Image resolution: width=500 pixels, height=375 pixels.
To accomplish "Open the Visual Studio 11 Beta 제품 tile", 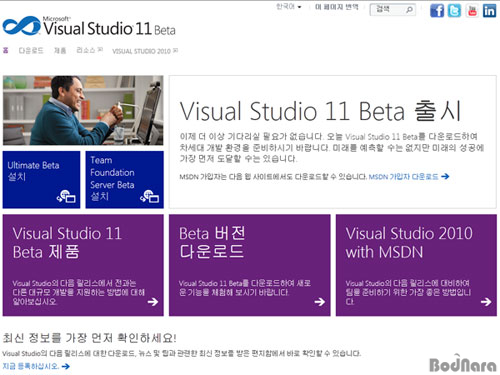I will point(83,265).
